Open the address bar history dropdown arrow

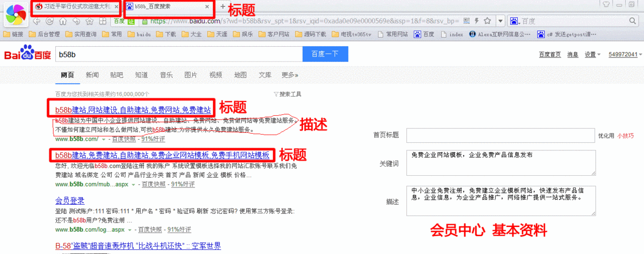point(500,21)
